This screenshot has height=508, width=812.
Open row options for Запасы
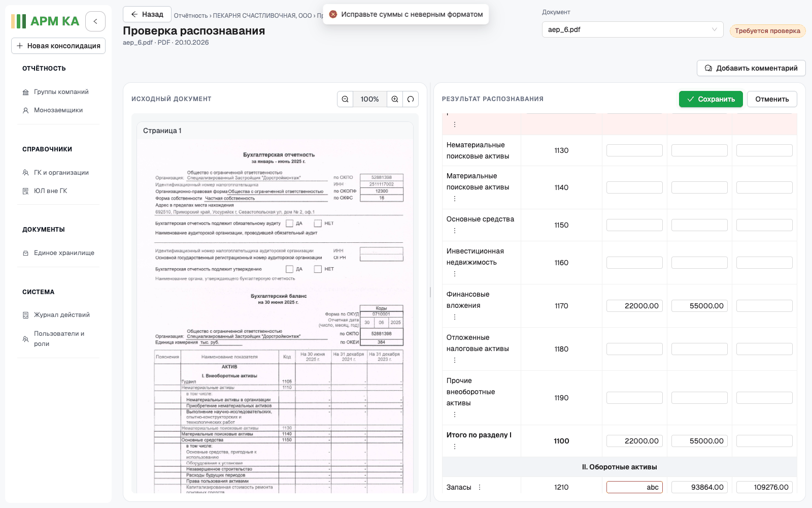tap(480, 487)
